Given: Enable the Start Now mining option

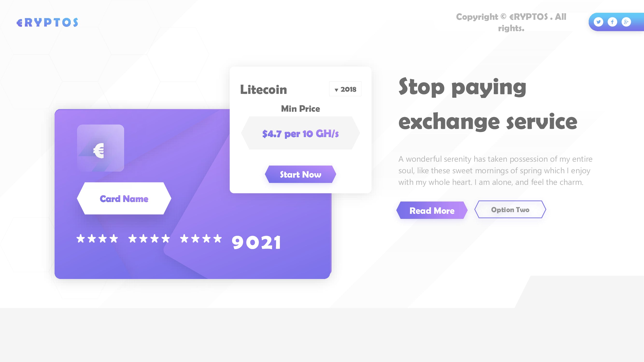Looking at the screenshot, I should pos(300,174).
